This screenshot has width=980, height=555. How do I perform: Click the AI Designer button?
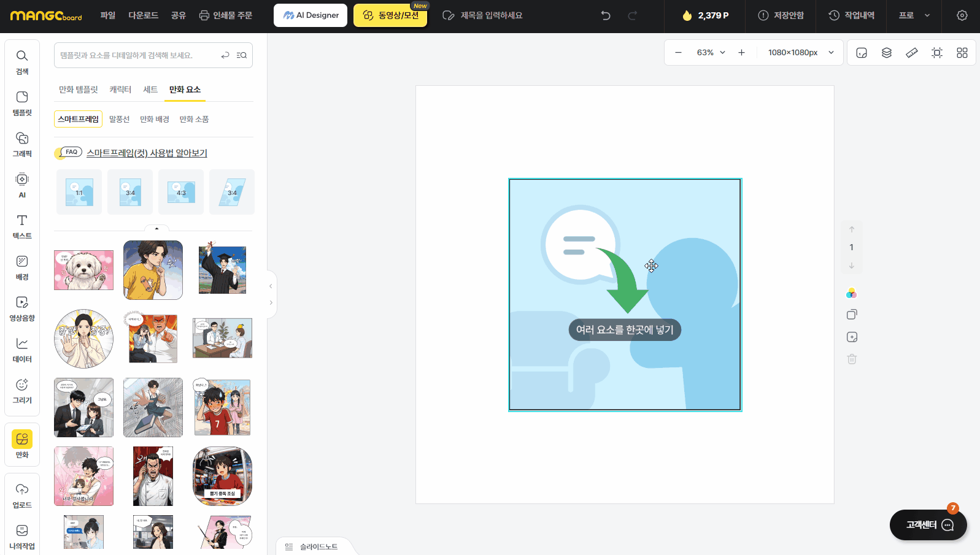pyautogui.click(x=311, y=15)
